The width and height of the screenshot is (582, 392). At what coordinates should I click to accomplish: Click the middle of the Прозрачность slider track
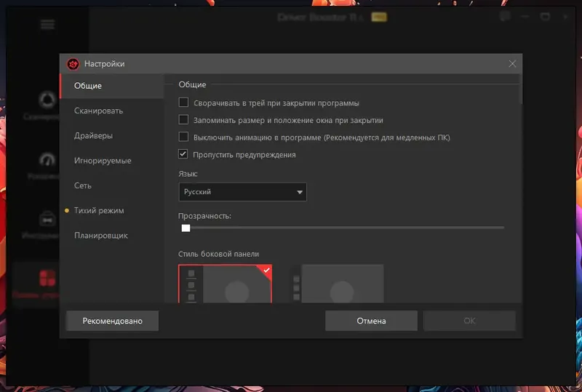click(x=341, y=228)
